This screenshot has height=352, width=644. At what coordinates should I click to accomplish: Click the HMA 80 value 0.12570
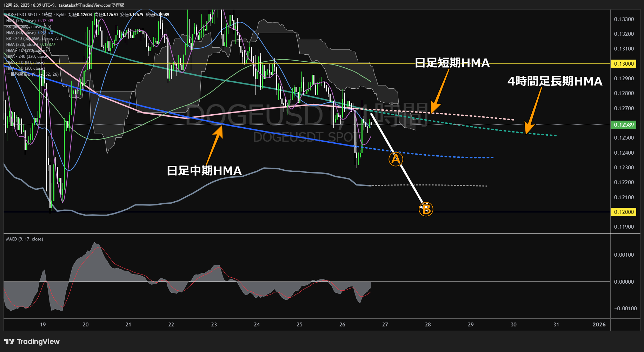(x=46, y=33)
